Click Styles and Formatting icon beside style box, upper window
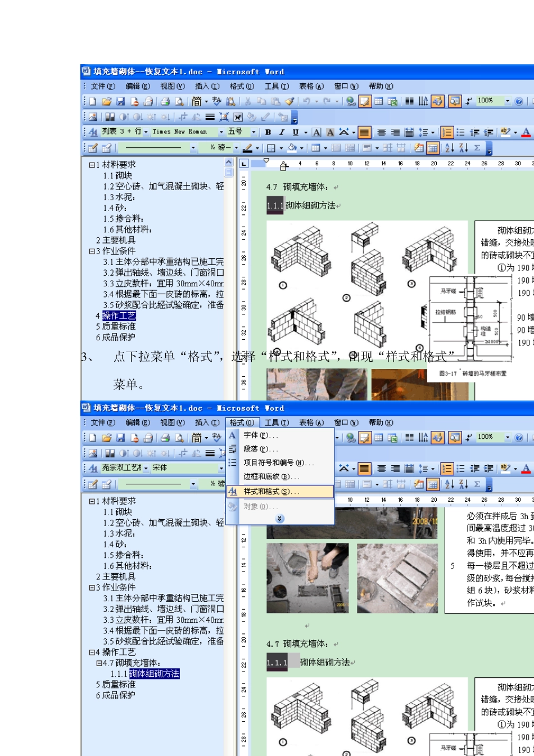 coord(93,132)
